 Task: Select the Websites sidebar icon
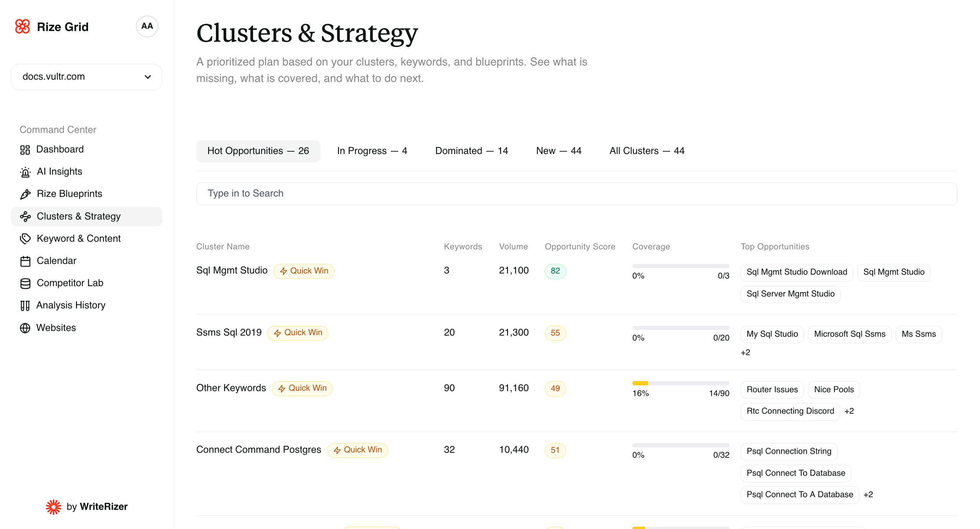click(25, 328)
